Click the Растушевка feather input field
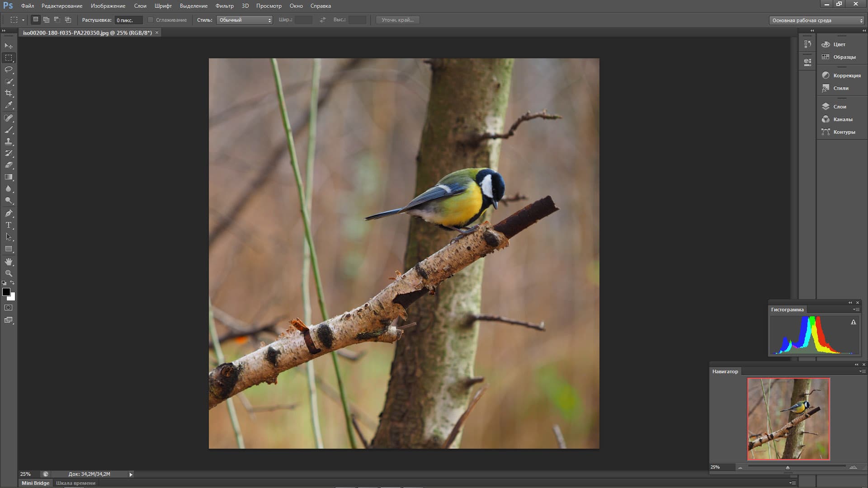This screenshot has height=488, width=868. (x=128, y=20)
